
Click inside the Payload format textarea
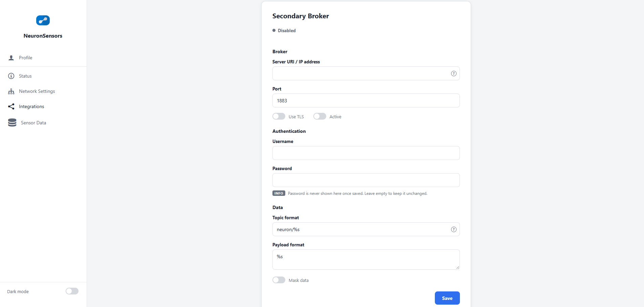(366, 260)
